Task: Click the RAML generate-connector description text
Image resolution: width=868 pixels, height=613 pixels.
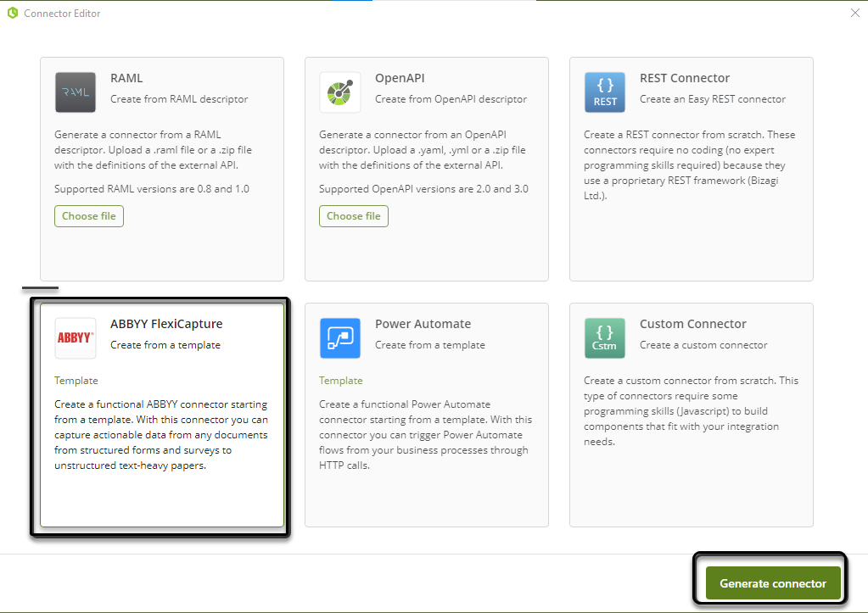Action: [x=153, y=150]
